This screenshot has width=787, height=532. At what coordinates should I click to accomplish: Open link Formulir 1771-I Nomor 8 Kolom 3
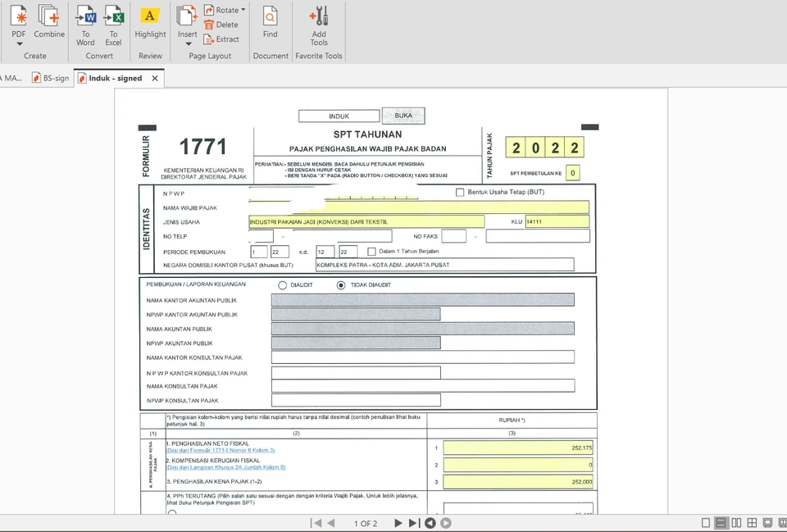221,450
